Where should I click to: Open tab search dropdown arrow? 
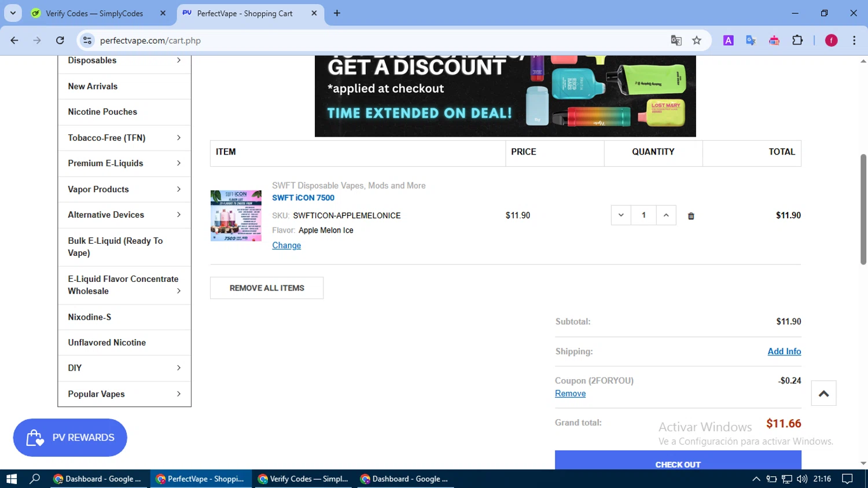click(13, 13)
